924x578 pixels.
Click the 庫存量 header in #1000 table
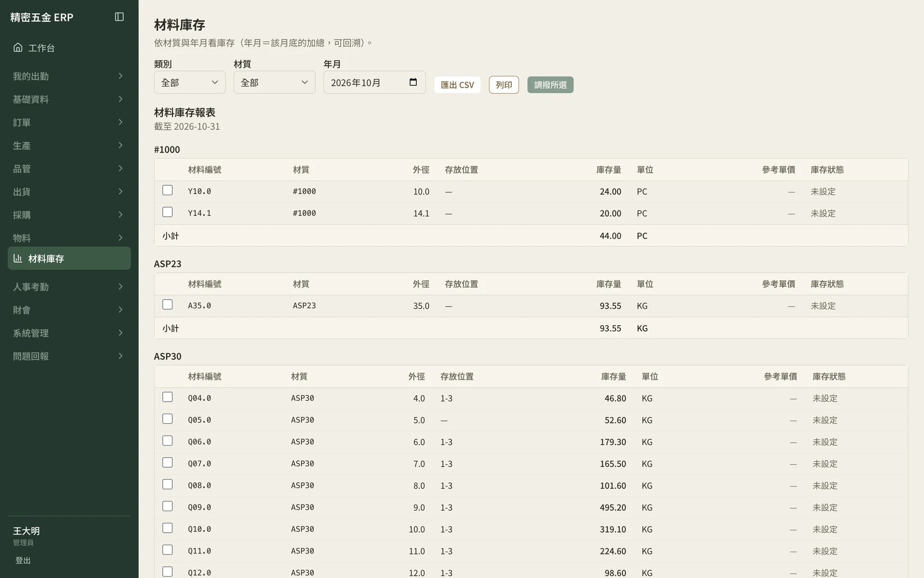point(609,170)
